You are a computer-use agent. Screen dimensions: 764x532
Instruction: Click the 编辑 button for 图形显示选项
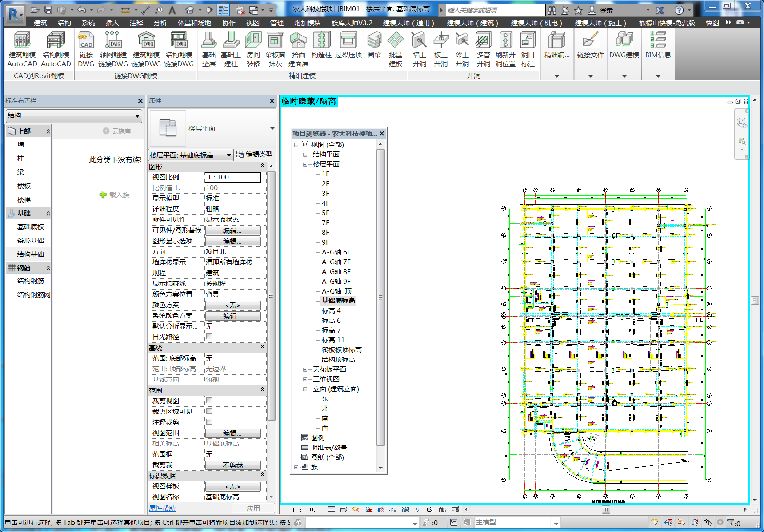(x=233, y=241)
